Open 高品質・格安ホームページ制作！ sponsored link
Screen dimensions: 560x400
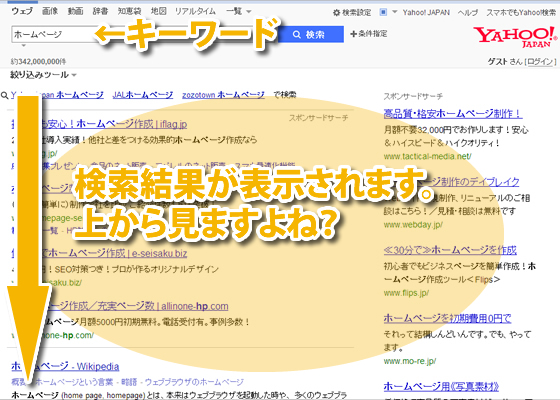(x=453, y=114)
